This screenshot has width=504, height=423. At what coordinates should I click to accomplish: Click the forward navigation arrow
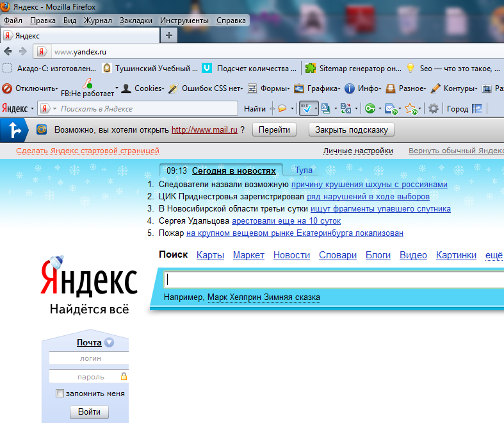pos(22,51)
